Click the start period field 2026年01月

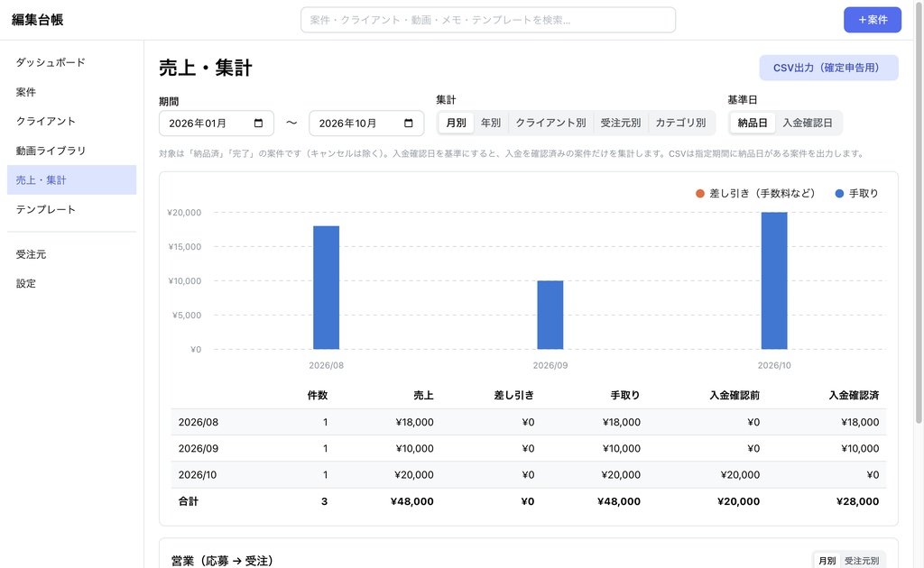tap(217, 123)
